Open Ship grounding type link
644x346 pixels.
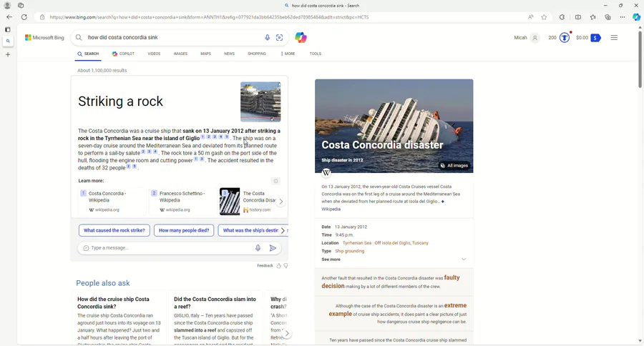tap(349, 251)
